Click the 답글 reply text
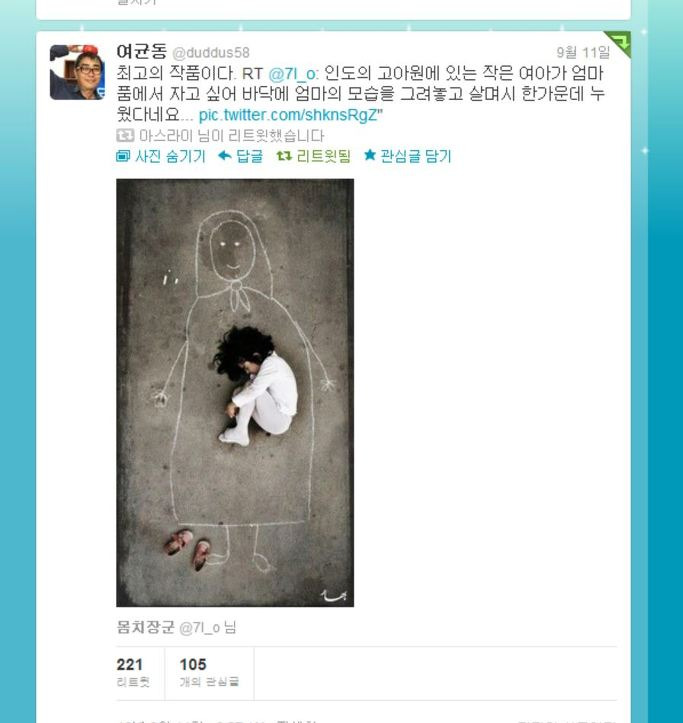 click(x=249, y=156)
